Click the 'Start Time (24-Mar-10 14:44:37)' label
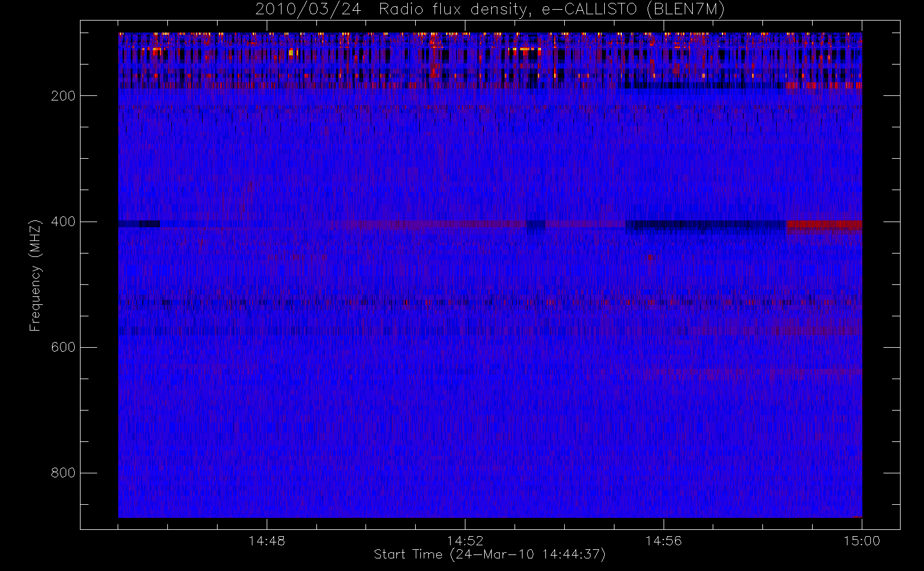Image resolution: width=924 pixels, height=571 pixels. tap(489, 554)
